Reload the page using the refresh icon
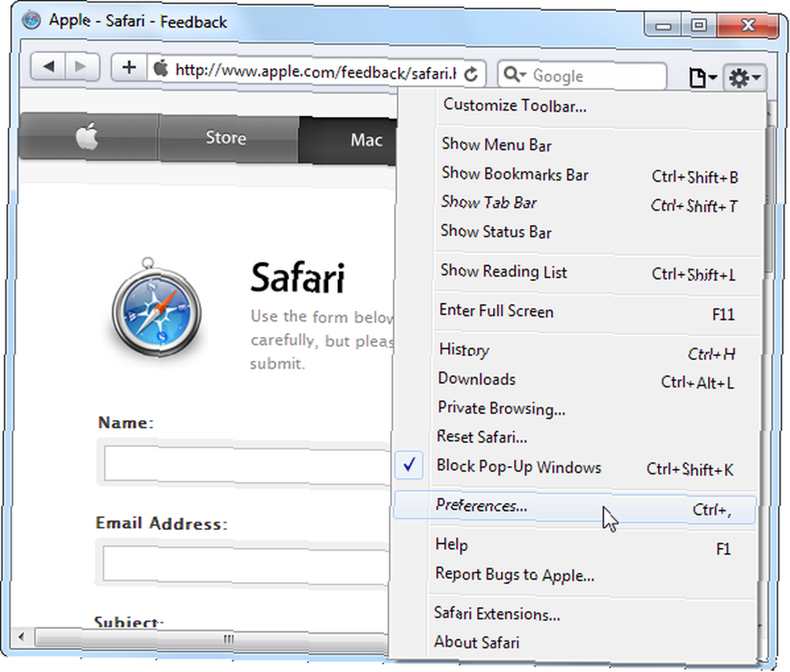Screen dimensions: 790x672 471,74
